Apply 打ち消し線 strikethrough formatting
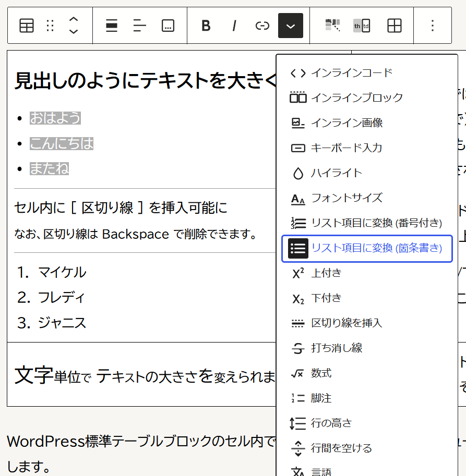Screen dimensions: 466x476 [x=367, y=348]
